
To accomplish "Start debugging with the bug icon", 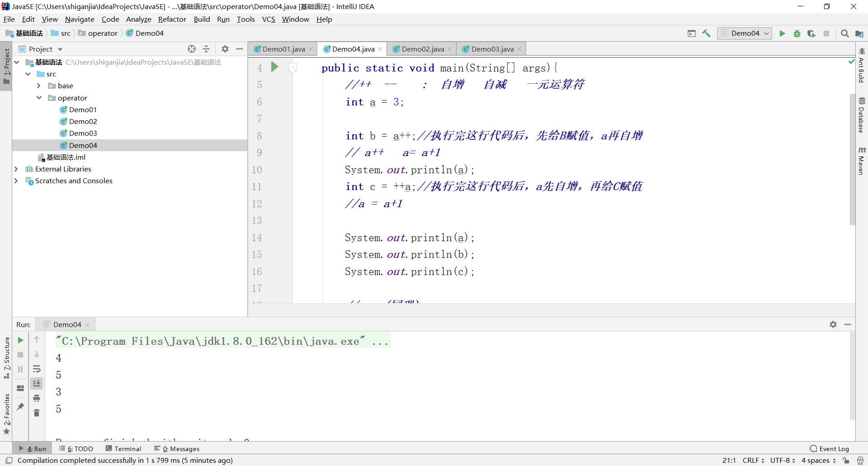I will 797,33.
